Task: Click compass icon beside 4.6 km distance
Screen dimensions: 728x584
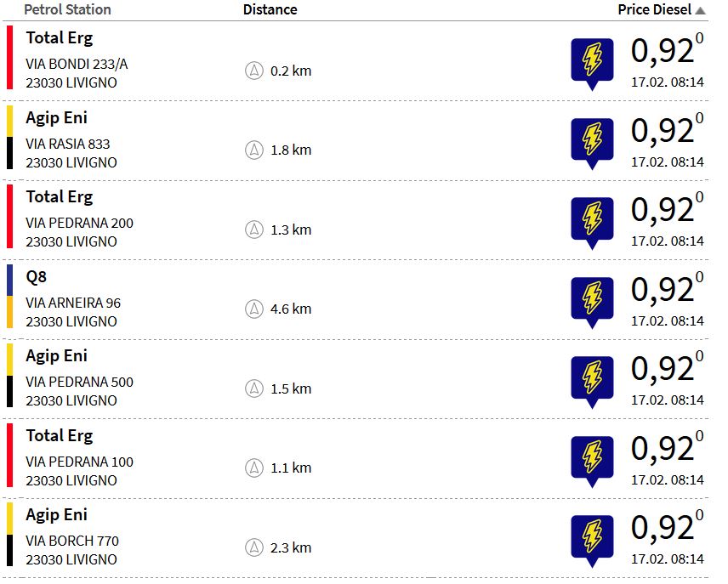Action: pos(253,309)
